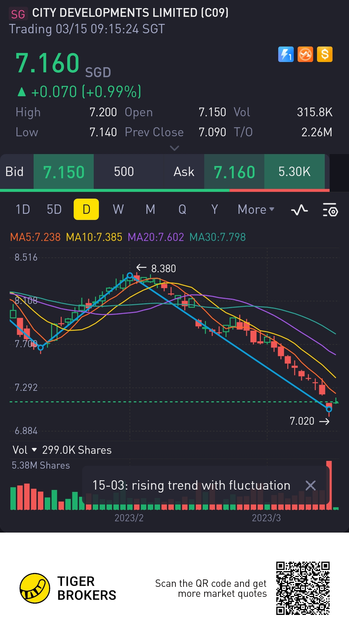
Task: Tap the bid size 500
Action: point(124,172)
